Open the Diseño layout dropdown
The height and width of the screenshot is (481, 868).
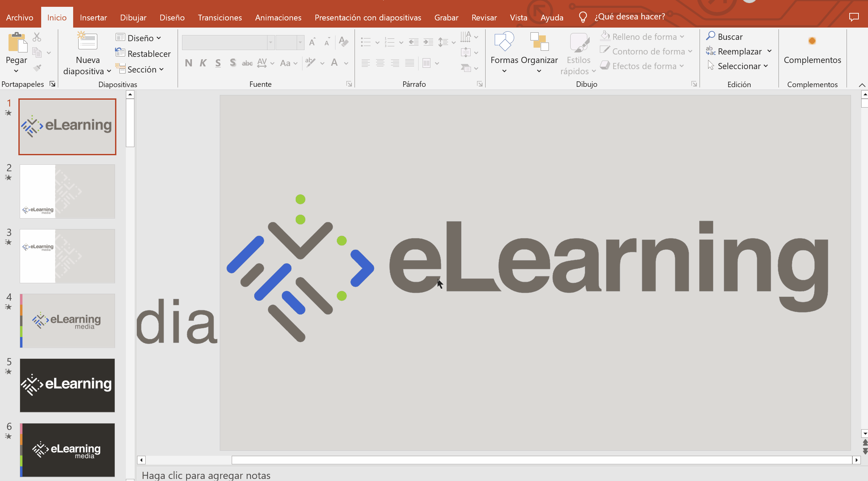138,38
